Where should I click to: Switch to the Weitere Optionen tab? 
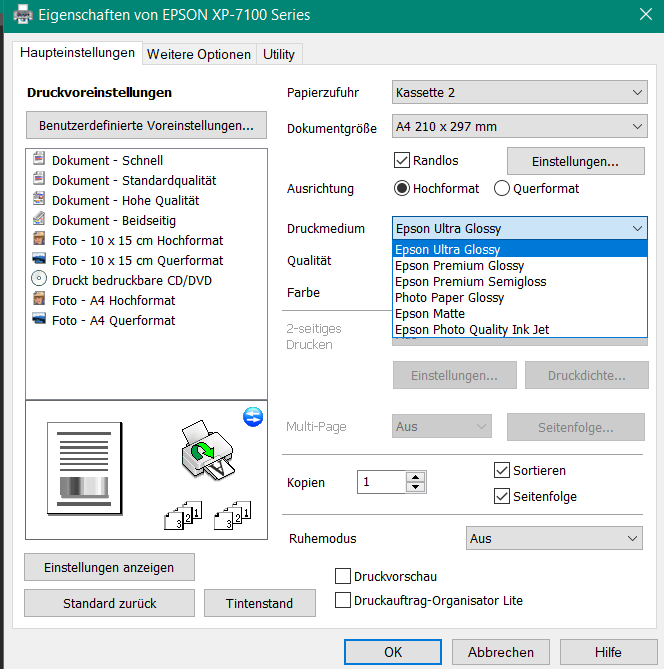(199, 54)
